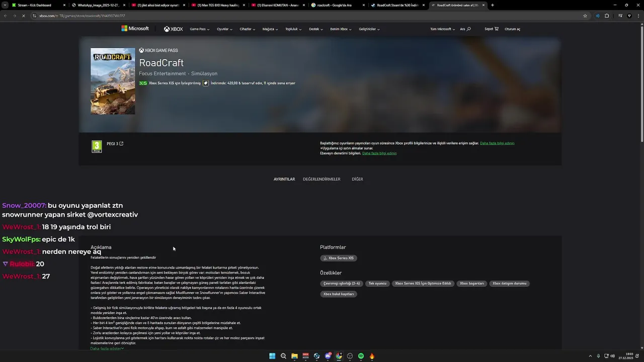
Task: Open the Sepet shopping cart
Action: pyautogui.click(x=492, y=29)
